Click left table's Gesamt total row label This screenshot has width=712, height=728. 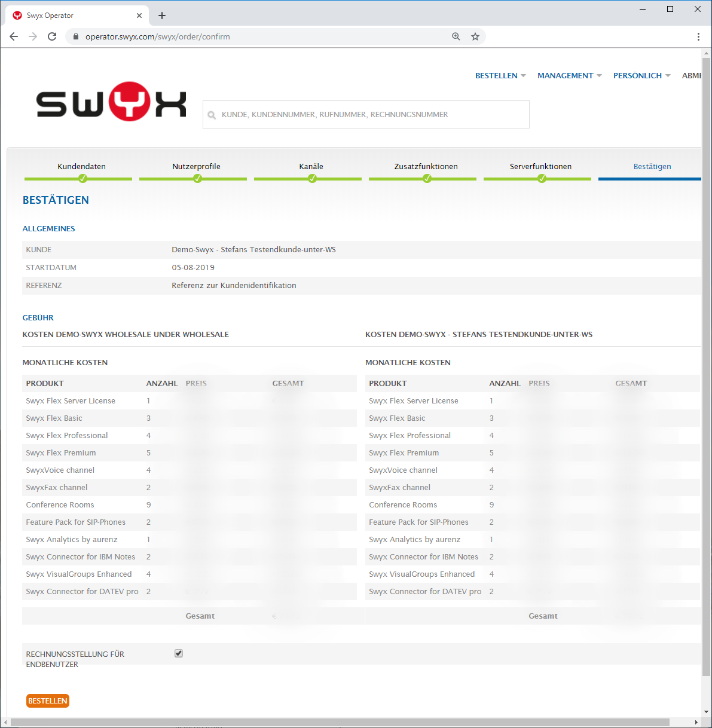pos(200,616)
